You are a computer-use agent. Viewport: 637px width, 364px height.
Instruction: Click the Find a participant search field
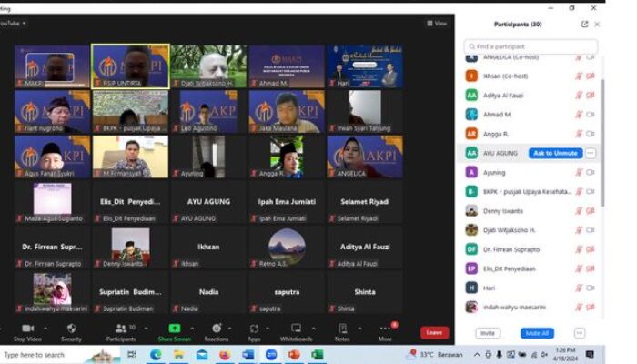pyautogui.click(x=531, y=45)
